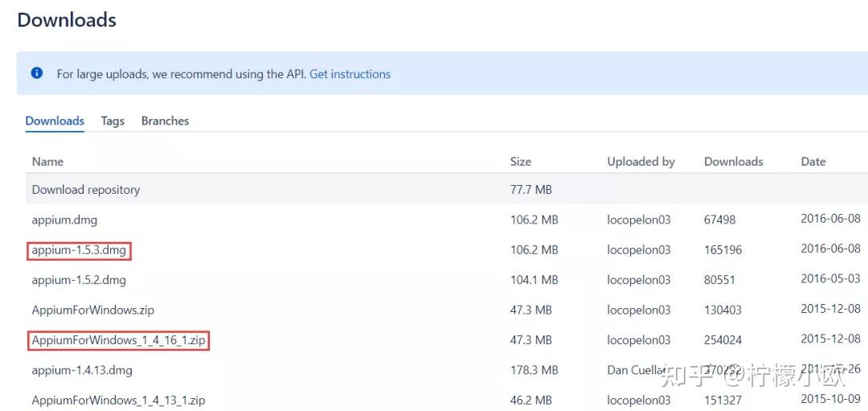Download AppiumForWindows_1_4_16_1.zip file
The image size is (868, 411).
point(118,340)
